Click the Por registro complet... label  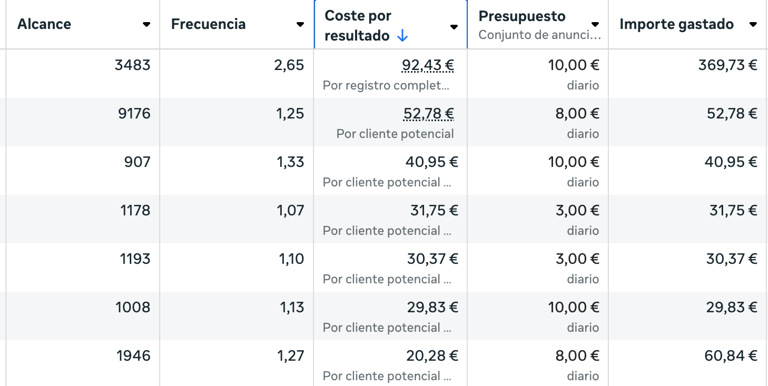point(386,86)
